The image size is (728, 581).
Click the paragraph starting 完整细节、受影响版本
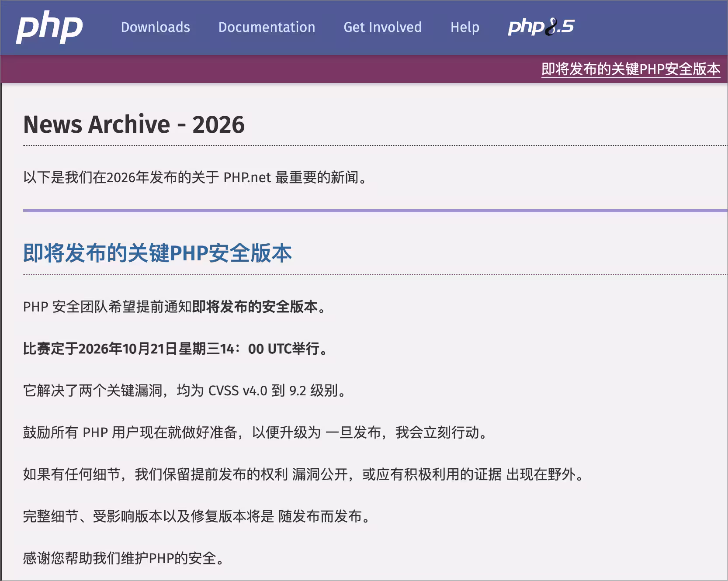197,516
